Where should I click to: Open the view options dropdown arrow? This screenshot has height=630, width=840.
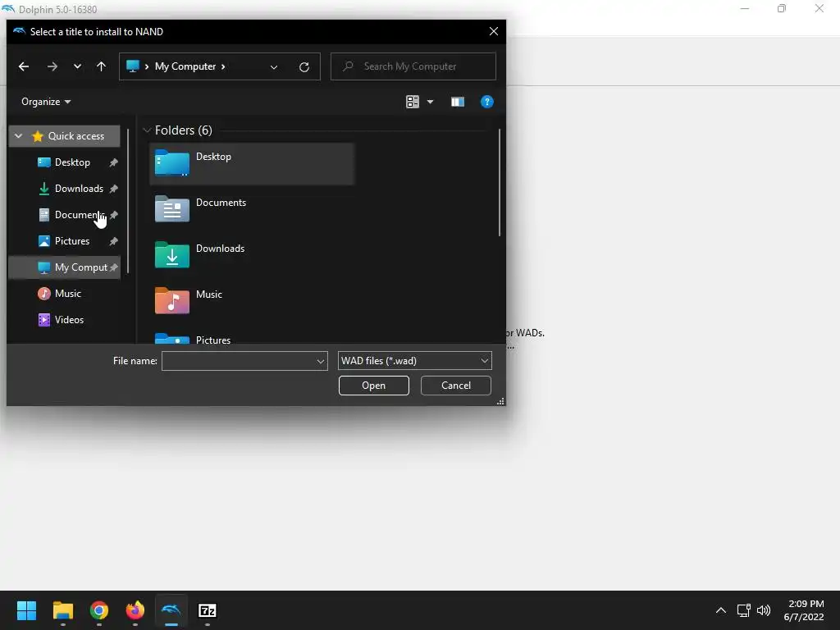[430, 102]
